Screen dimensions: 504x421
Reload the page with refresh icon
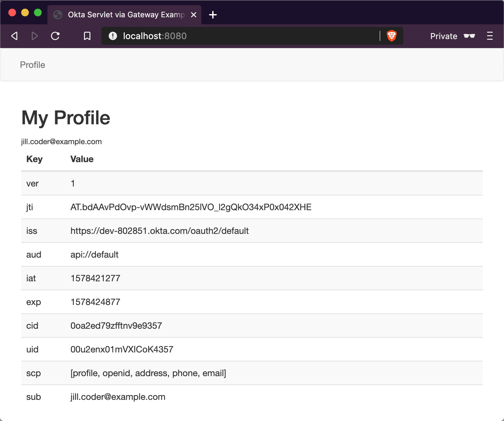tap(55, 36)
